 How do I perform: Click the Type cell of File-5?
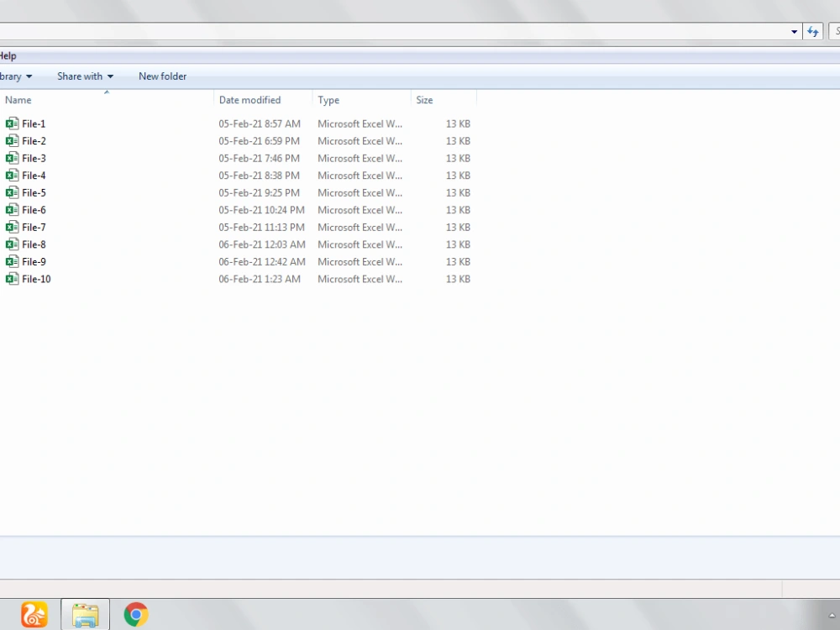[x=360, y=192]
